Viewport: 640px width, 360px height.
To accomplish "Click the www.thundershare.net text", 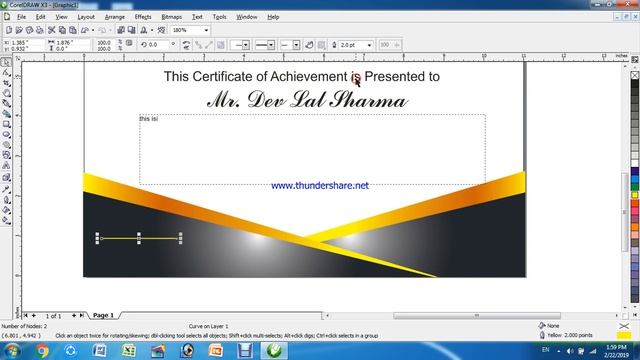I will [320, 186].
